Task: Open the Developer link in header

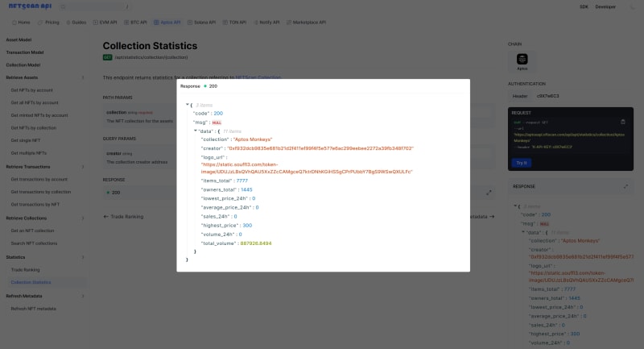Action: 605,6
